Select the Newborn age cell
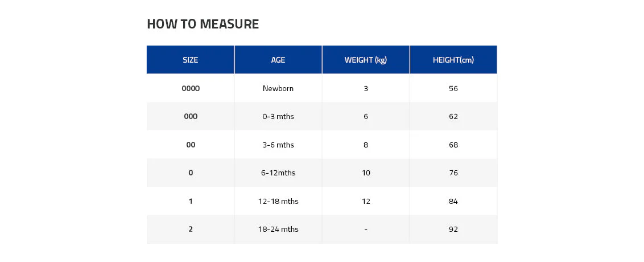The image size is (644, 262). (x=278, y=88)
